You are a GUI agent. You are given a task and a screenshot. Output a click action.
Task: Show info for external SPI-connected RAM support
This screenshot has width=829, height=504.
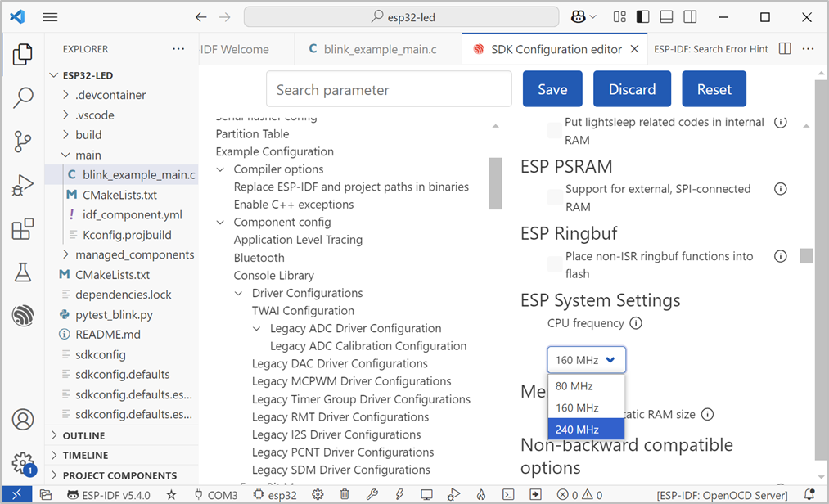point(781,189)
